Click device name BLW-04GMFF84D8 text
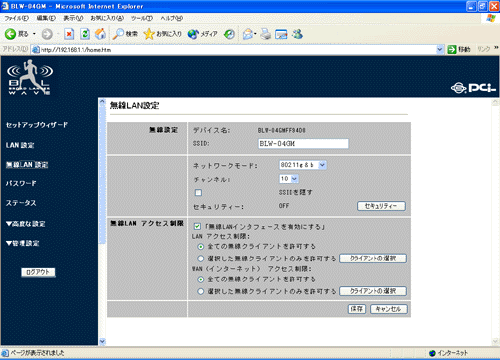The width and height of the screenshot is (500, 360). tap(282, 130)
